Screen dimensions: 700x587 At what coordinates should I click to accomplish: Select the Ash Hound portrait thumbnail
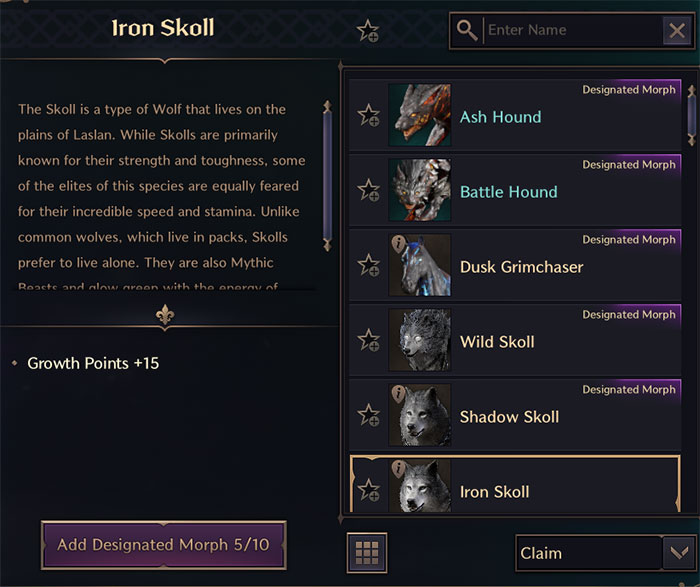(x=420, y=116)
